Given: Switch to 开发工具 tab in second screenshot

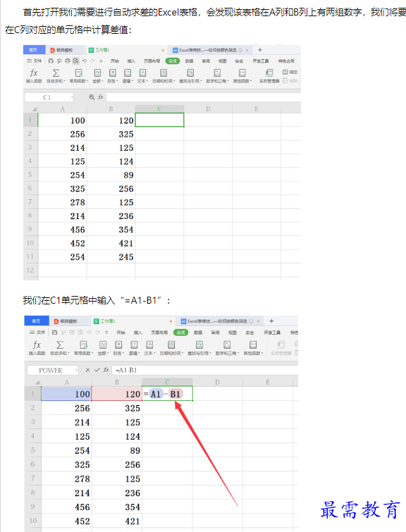Looking at the screenshot, I should coord(272,333).
